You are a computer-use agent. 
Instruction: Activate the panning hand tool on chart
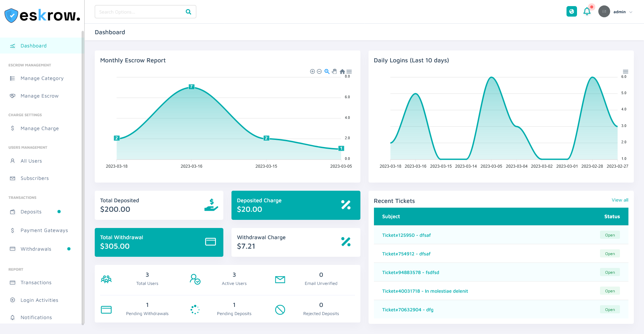334,71
